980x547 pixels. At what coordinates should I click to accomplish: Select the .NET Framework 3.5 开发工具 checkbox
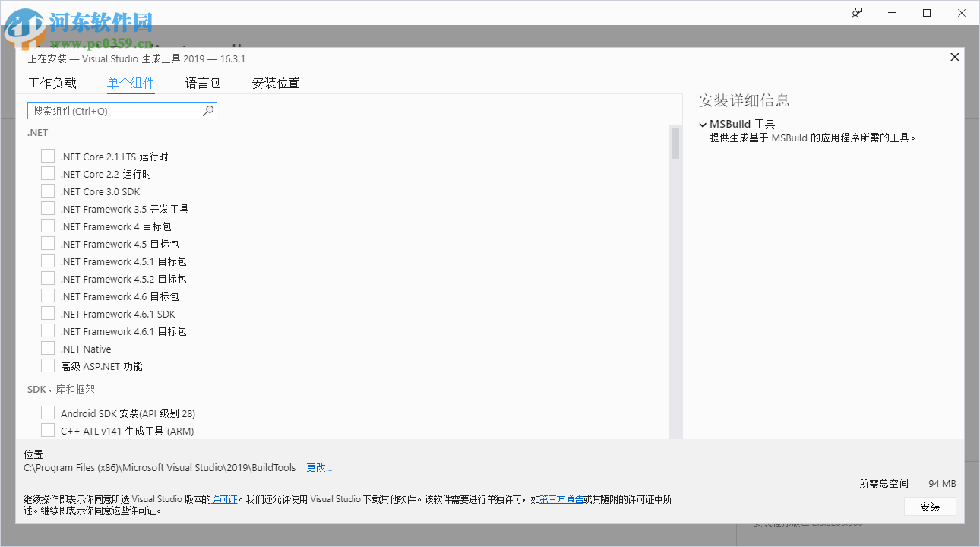pyautogui.click(x=47, y=208)
